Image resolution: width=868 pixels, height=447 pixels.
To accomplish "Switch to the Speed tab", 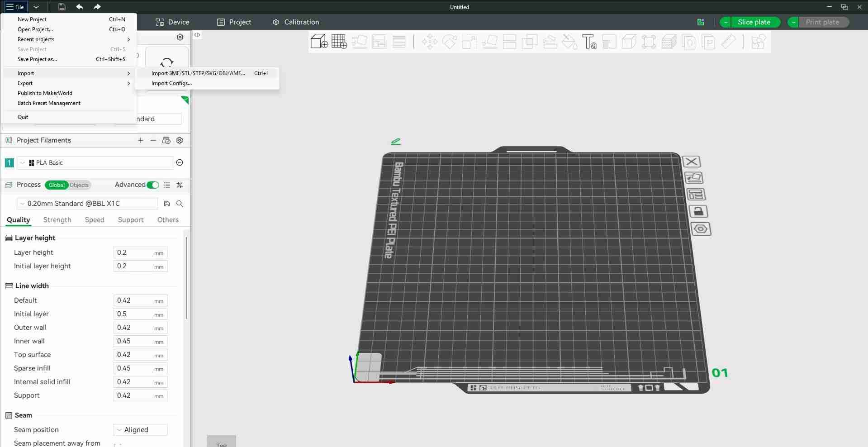I will pyautogui.click(x=95, y=220).
